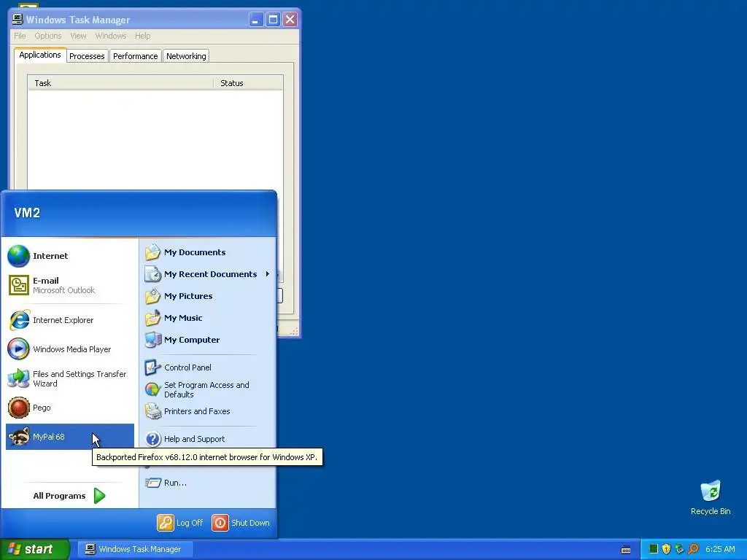The height and width of the screenshot is (560, 747).
Task: Click the magnifier tray icon
Action: pyautogui.click(x=693, y=549)
